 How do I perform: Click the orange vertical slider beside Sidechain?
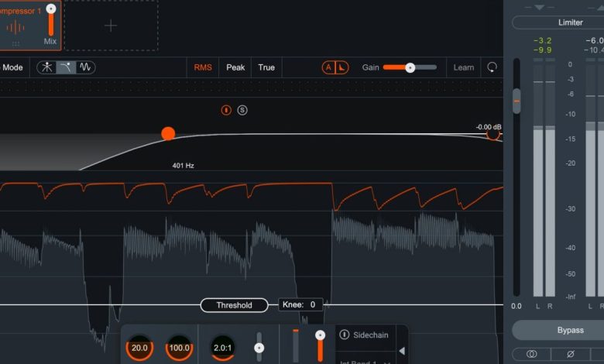tap(320, 346)
